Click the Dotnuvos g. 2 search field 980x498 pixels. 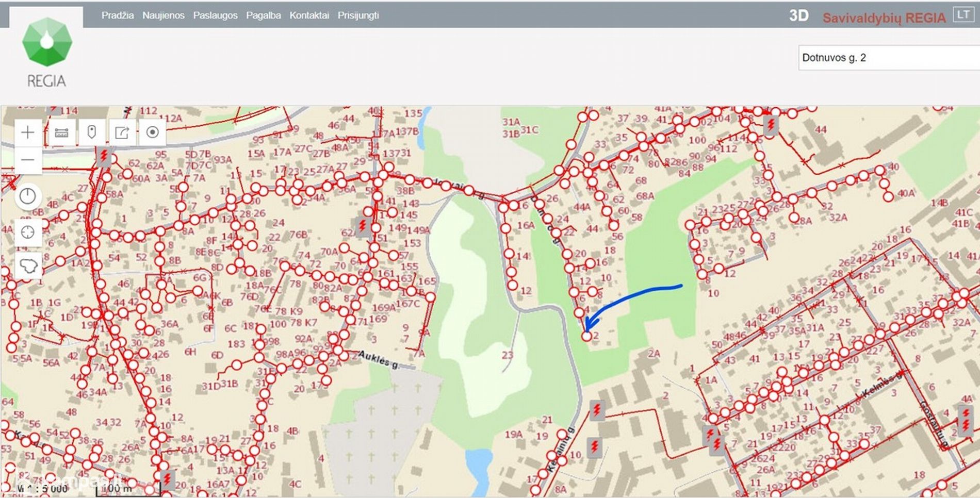(887, 58)
